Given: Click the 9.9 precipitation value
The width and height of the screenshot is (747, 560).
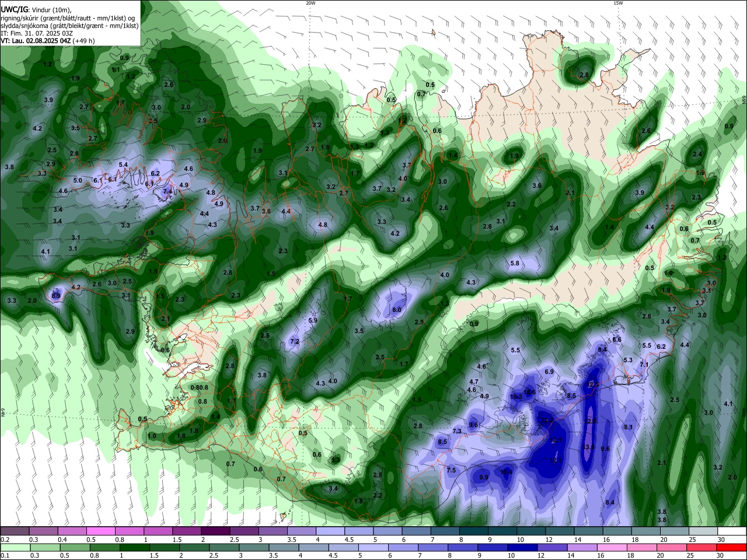Looking at the screenshot, I should [x=484, y=477].
